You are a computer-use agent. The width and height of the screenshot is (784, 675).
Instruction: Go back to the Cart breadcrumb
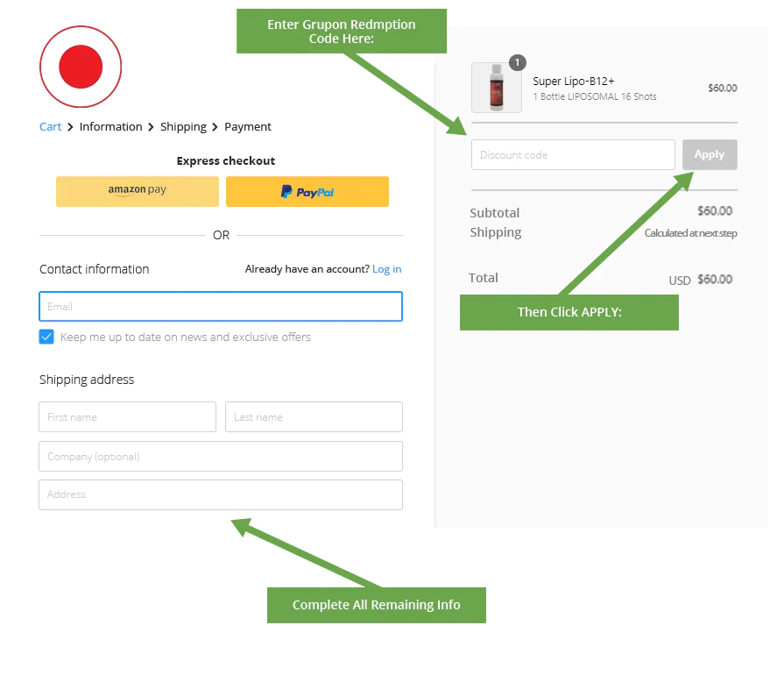click(x=50, y=127)
